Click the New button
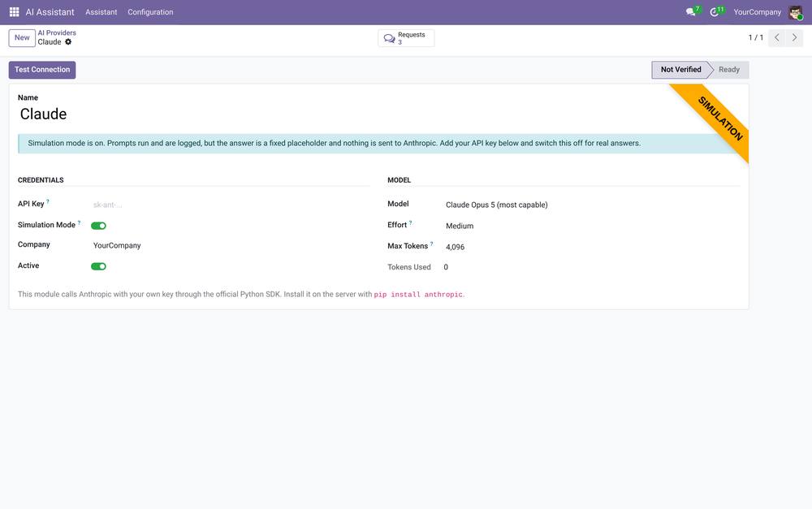The width and height of the screenshot is (812, 509). click(x=22, y=38)
